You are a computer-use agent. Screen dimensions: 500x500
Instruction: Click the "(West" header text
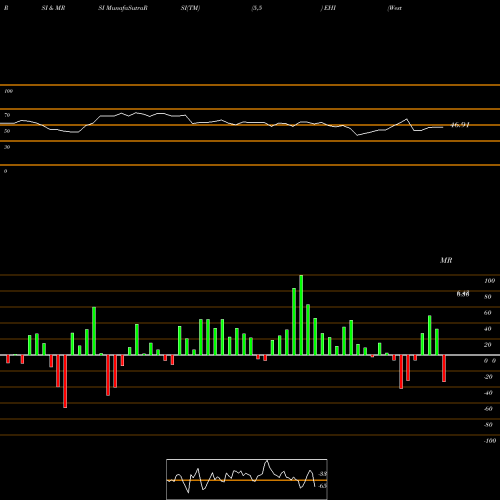coord(395,8)
